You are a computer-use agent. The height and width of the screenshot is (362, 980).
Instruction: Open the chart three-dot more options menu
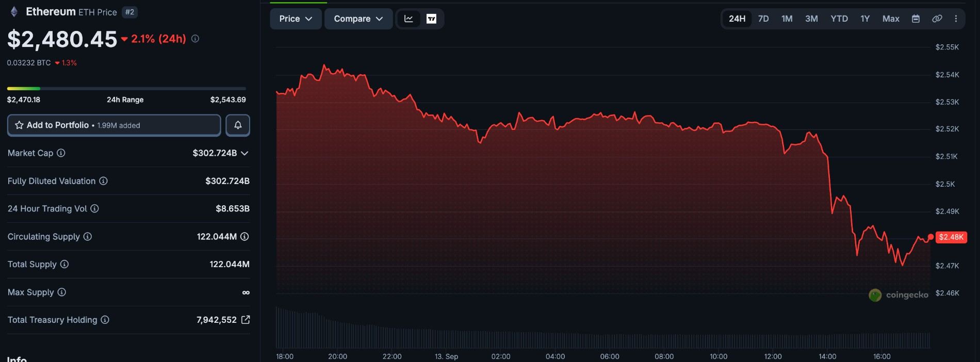coord(956,19)
